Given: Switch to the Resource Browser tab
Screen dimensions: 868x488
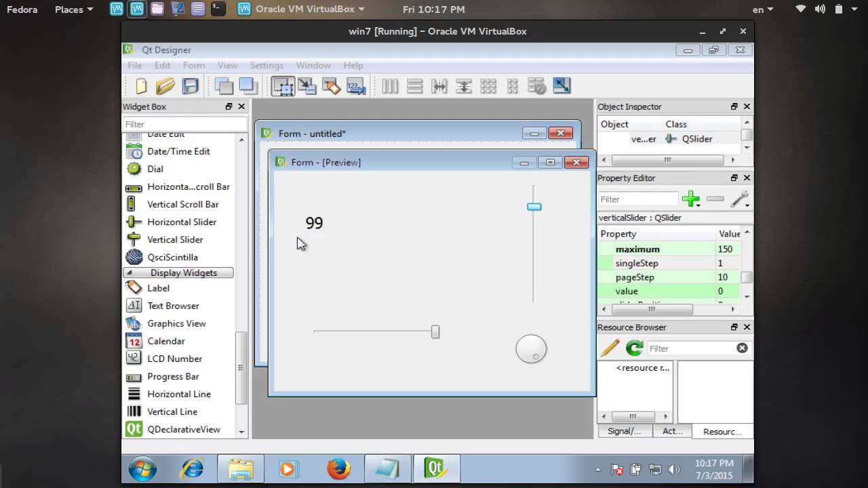Looking at the screenshot, I should tap(722, 431).
